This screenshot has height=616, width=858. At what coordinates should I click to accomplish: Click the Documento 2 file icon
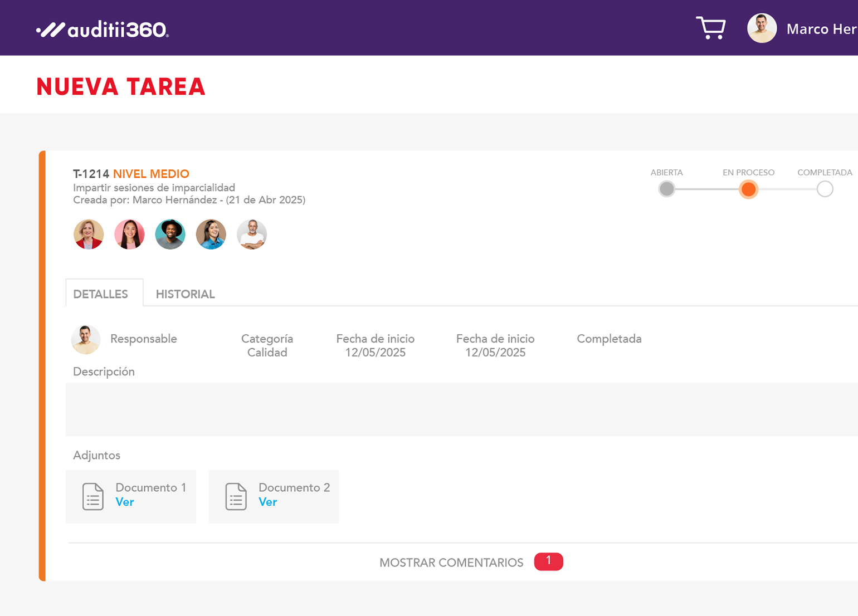pos(236,496)
